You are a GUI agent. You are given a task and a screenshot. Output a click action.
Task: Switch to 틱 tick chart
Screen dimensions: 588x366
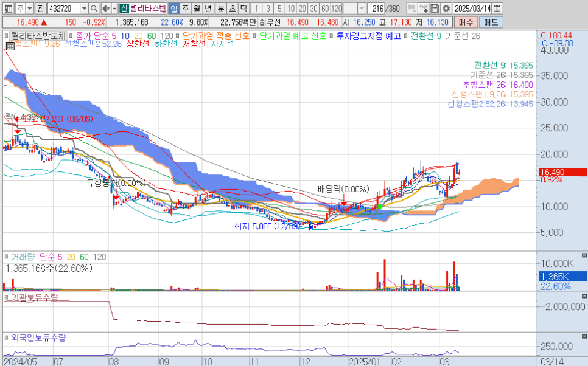pos(243,9)
